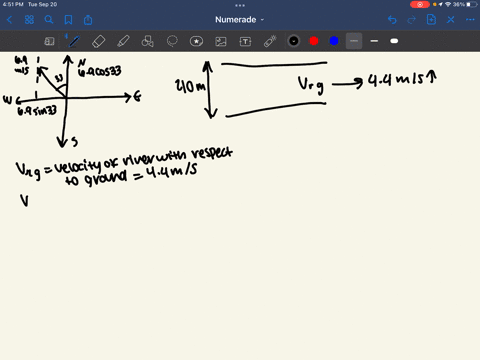480x360 pixels.
Task: Select the thick stroke thickness
Action: (394, 41)
